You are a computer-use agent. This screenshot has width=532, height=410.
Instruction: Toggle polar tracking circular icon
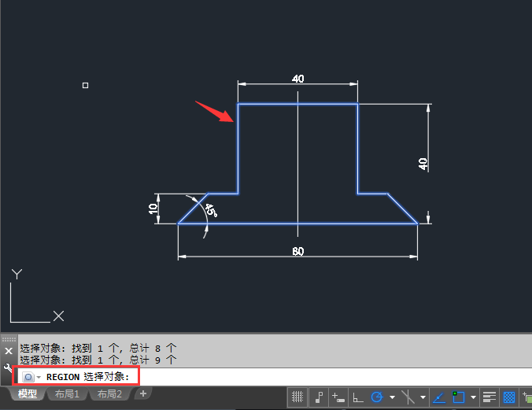377,397
